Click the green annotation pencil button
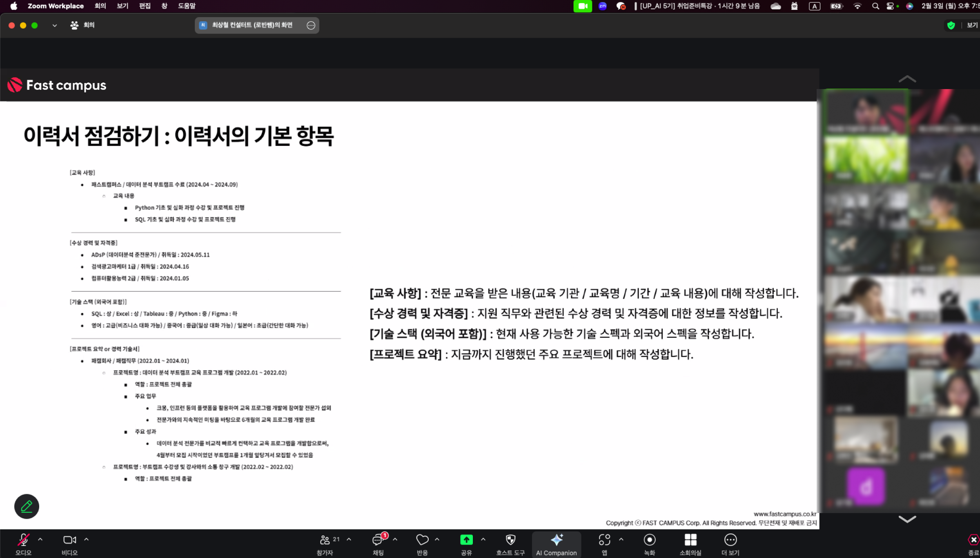Viewport: 980px width, 558px height. point(27,507)
